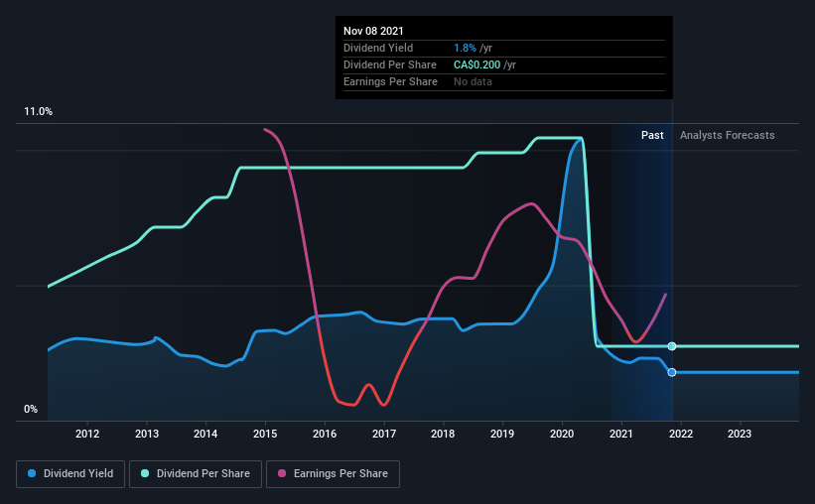Click the teal Dividend Per Share data point marker
This screenshot has width=815, height=504.
672,346
